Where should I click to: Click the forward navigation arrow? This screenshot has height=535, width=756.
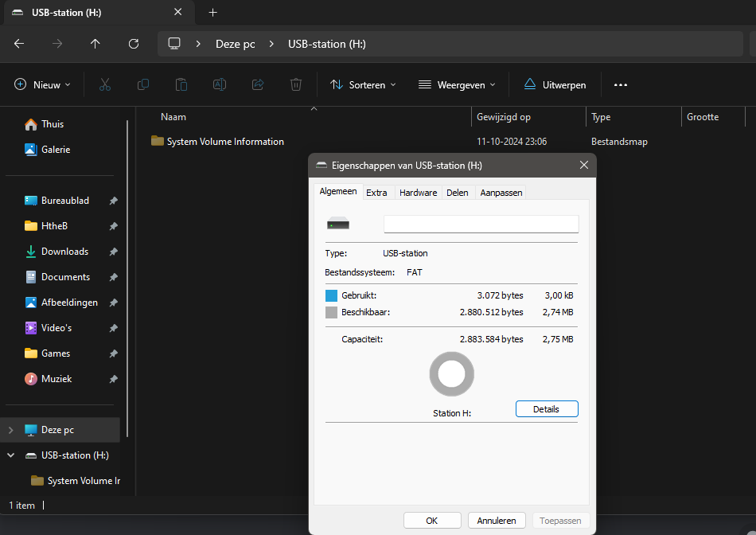[57, 44]
